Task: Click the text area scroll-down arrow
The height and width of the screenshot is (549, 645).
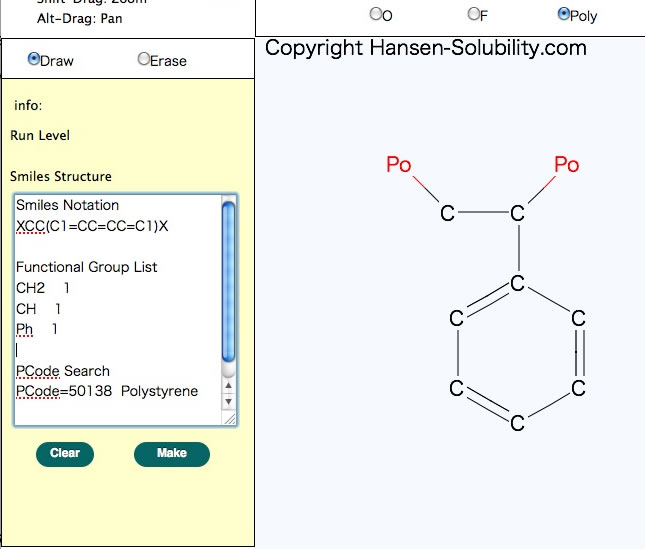Action: point(228,401)
